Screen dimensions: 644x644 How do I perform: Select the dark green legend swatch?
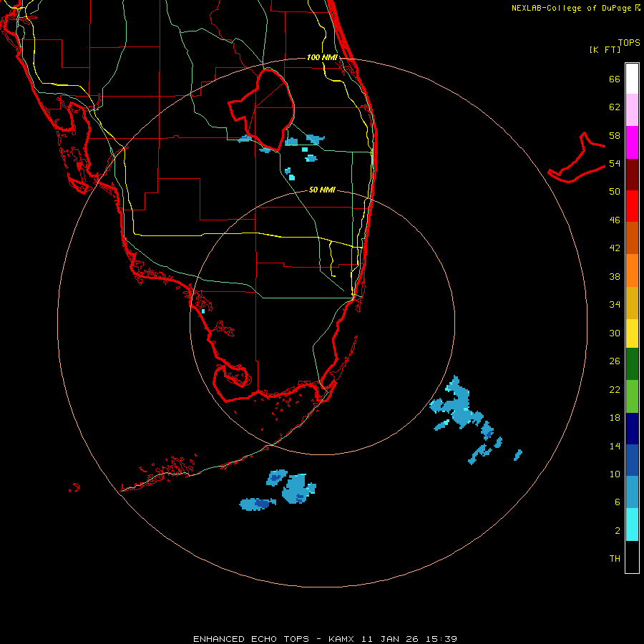point(632,364)
